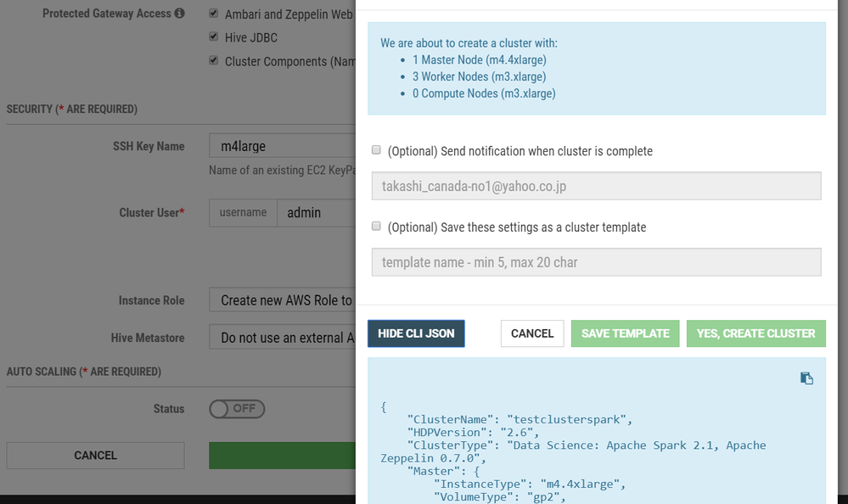Image resolution: width=848 pixels, height=504 pixels.
Task: Check save settings as cluster template
Action: tap(376, 227)
